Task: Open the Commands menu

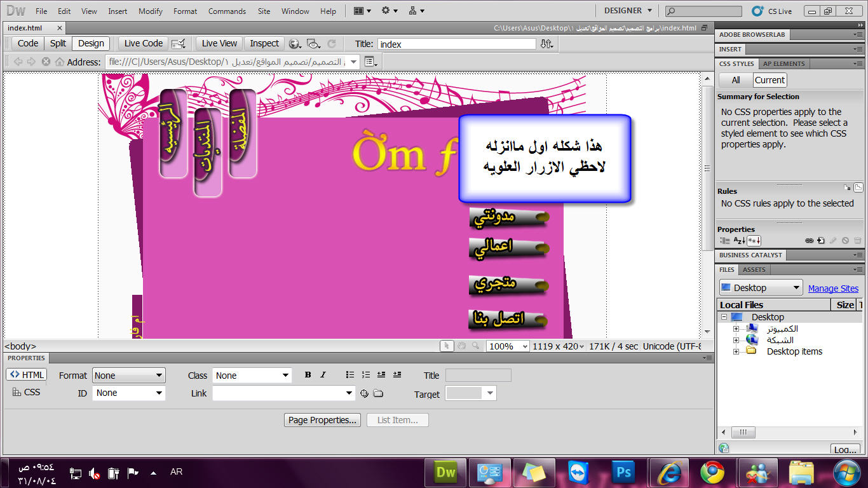Action: [227, 11]
